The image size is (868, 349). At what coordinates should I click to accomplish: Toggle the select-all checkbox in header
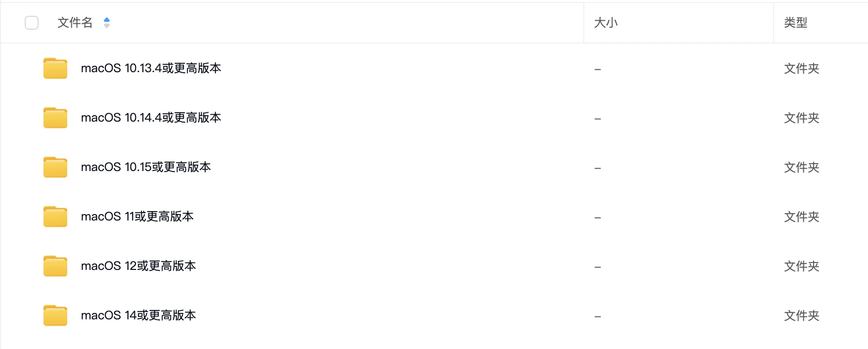coord(32,23)
